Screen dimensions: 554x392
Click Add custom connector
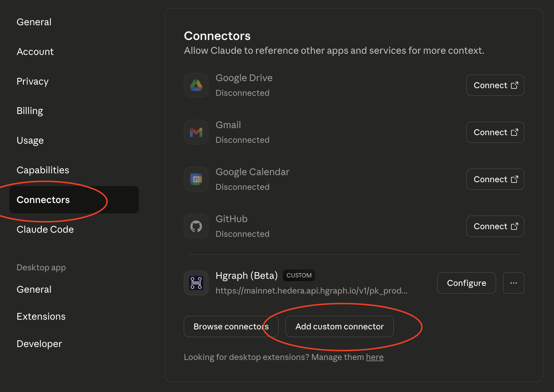pos(339,326)
